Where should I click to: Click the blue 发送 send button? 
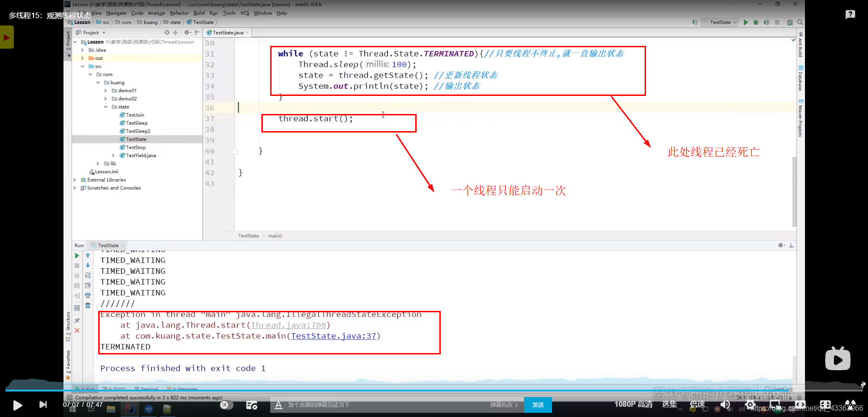(x=538, y=405)
